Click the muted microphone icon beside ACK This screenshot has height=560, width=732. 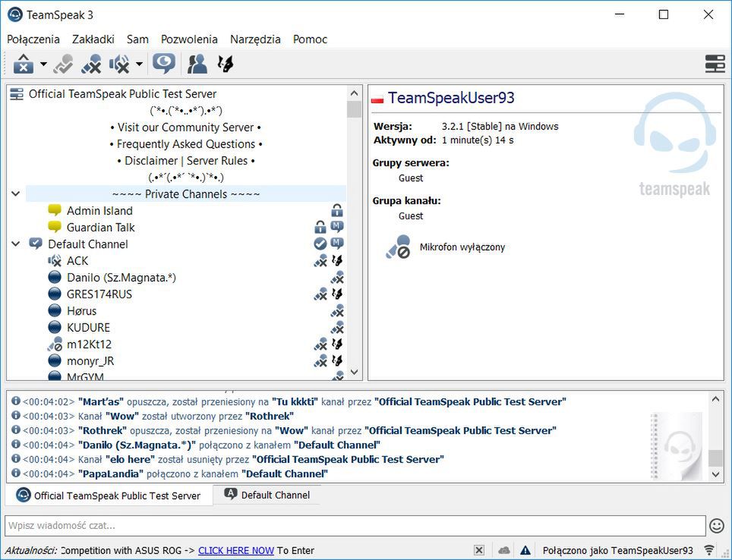tap(320, 261)
